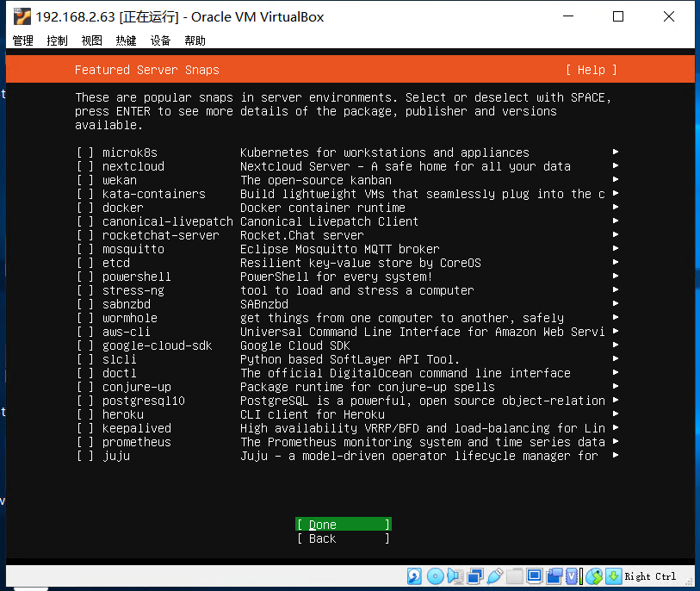Screen dimensions: 700x591
Task: Open the Help button in header
Action: [591, 70]
